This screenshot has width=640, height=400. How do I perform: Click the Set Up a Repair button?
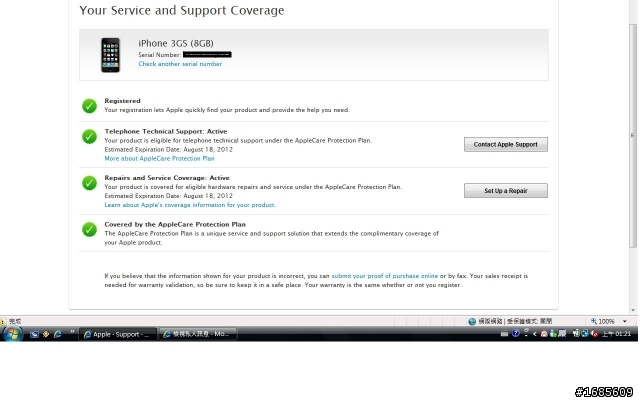point(505,191)
